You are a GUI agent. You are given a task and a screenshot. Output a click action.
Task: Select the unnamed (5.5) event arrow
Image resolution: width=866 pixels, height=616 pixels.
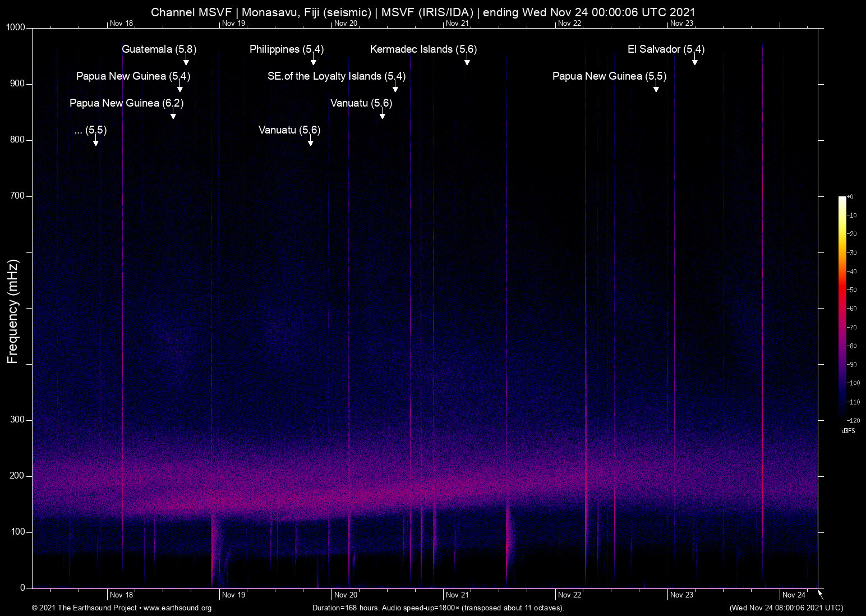(95, 143)
